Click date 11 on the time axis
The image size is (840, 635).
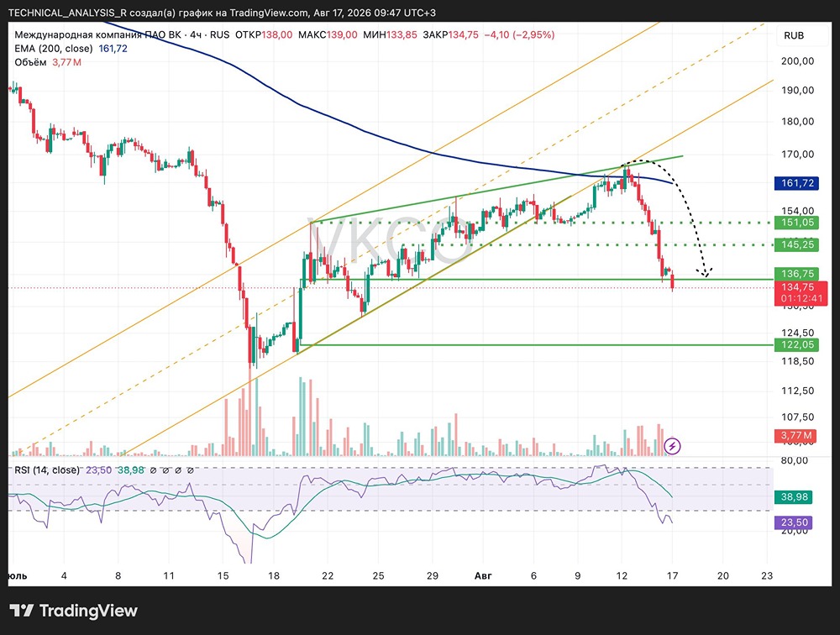tap(169, 575)
